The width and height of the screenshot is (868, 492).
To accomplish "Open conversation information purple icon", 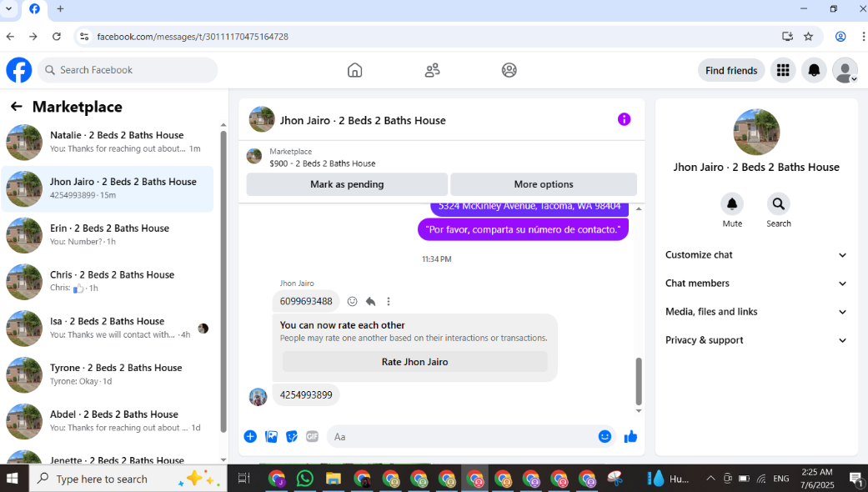I will click(624, 119).
